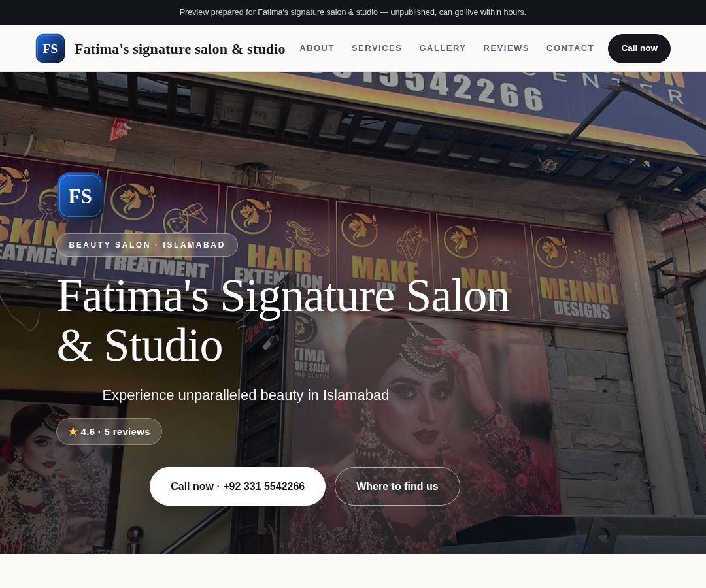Jump to the Reviews section
706x588 pixels.
506,48
